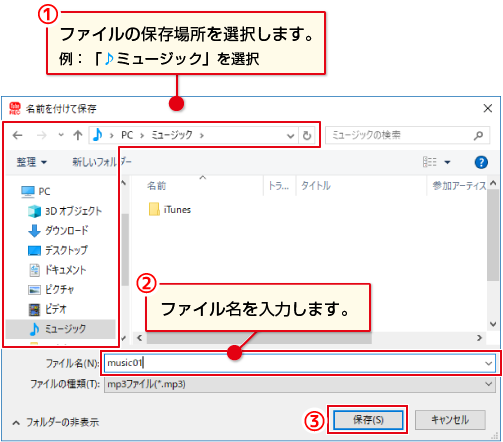Open the view options dropdown arrow

pos(447,162)
